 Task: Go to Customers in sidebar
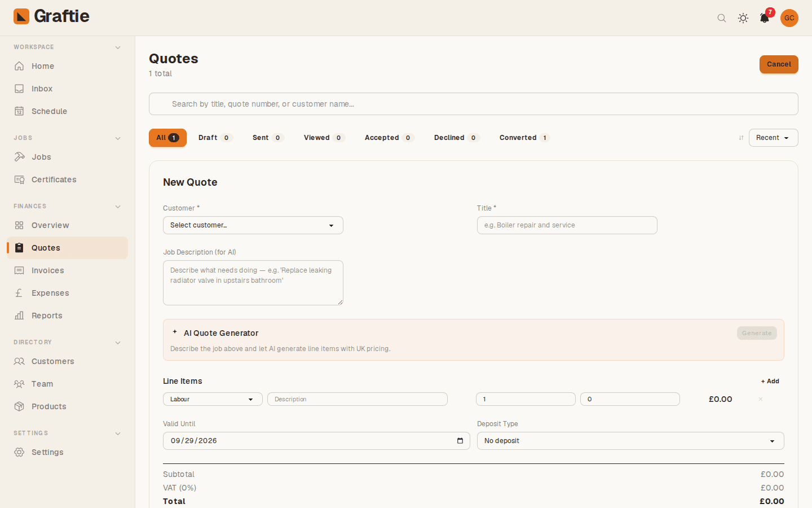tap(68, 361)
